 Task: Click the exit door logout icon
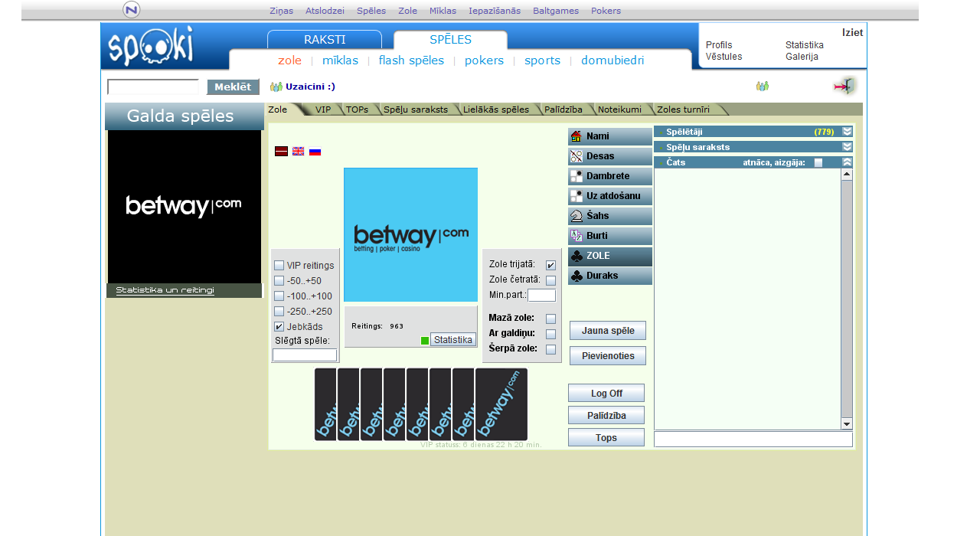[844, 87]
